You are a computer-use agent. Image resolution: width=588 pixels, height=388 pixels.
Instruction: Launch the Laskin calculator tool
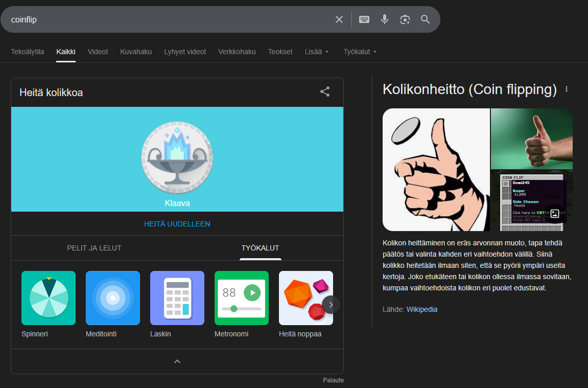[177, 298]
